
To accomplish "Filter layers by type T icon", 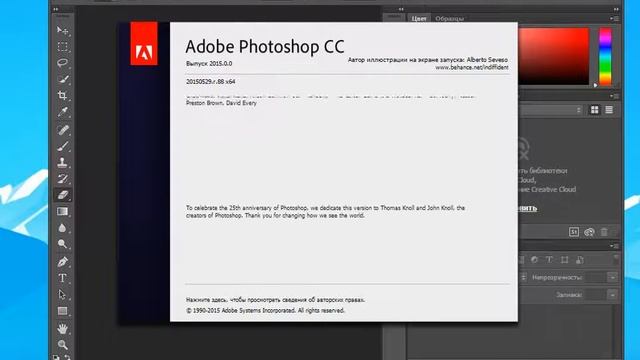I will [x=549, y=260].
